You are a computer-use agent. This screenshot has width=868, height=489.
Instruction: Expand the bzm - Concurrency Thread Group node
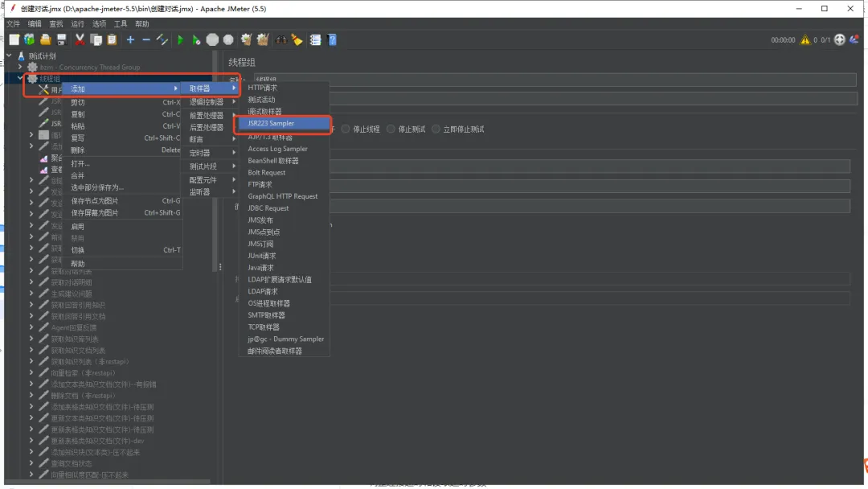coord(20,68)
